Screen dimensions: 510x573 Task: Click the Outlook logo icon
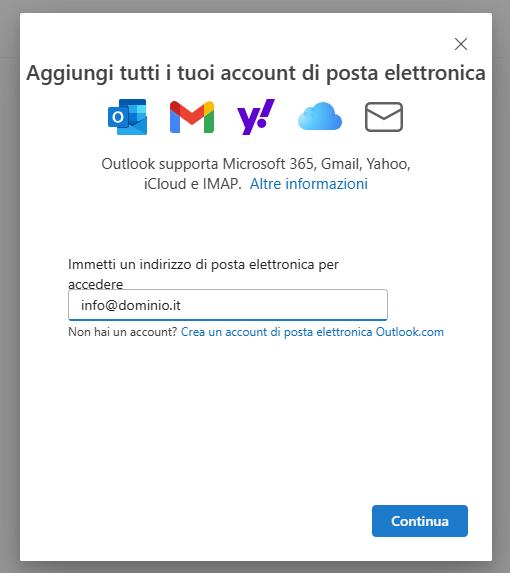click(128, 117)
